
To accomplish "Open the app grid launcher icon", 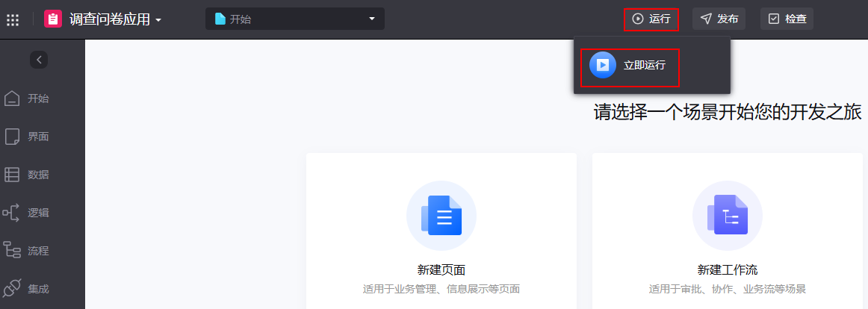I will [x=12, y=19].
